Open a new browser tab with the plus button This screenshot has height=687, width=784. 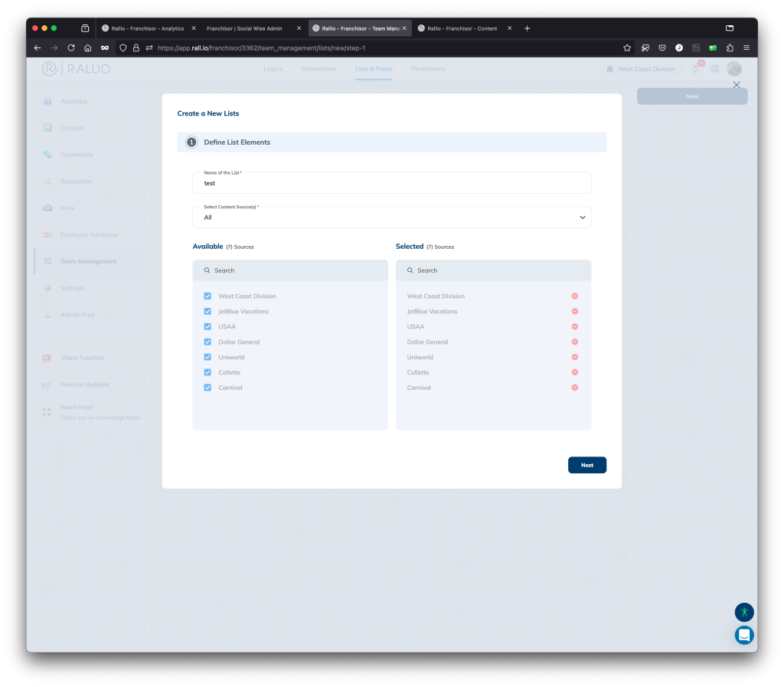527,28
